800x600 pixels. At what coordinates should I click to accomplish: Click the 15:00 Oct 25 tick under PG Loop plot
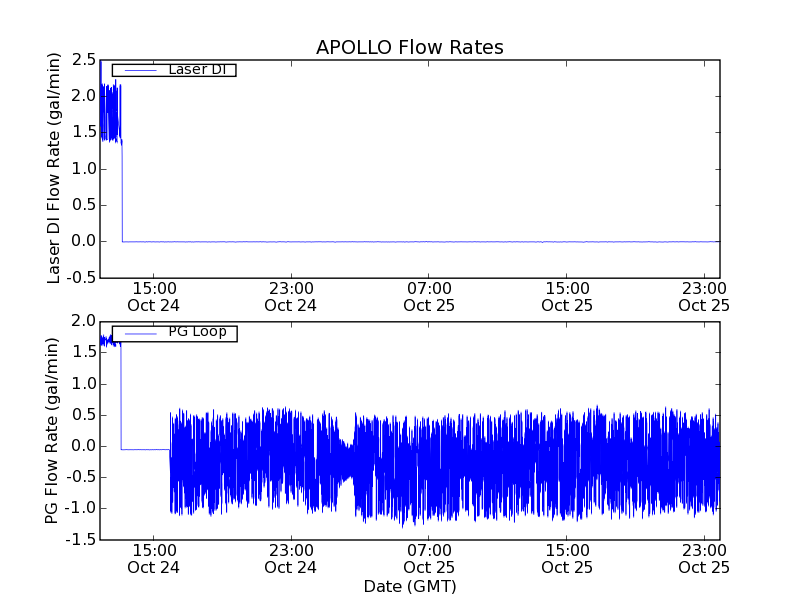pos(567,558)
